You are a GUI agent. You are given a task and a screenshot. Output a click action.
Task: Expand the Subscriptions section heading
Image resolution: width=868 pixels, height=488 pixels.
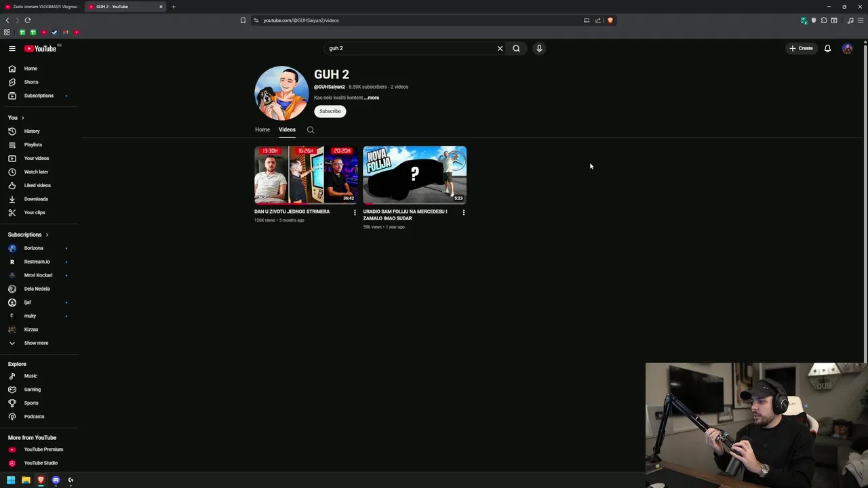click(x=28, y=235)
